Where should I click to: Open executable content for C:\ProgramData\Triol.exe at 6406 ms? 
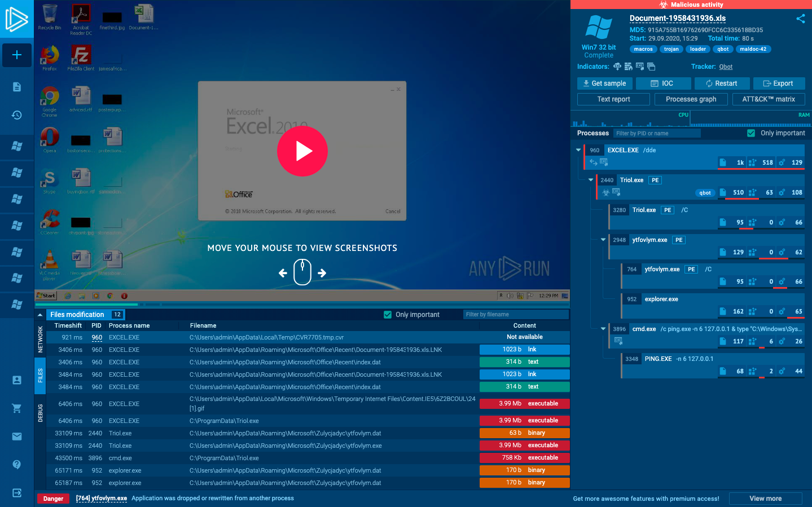[x=524, y=421]
